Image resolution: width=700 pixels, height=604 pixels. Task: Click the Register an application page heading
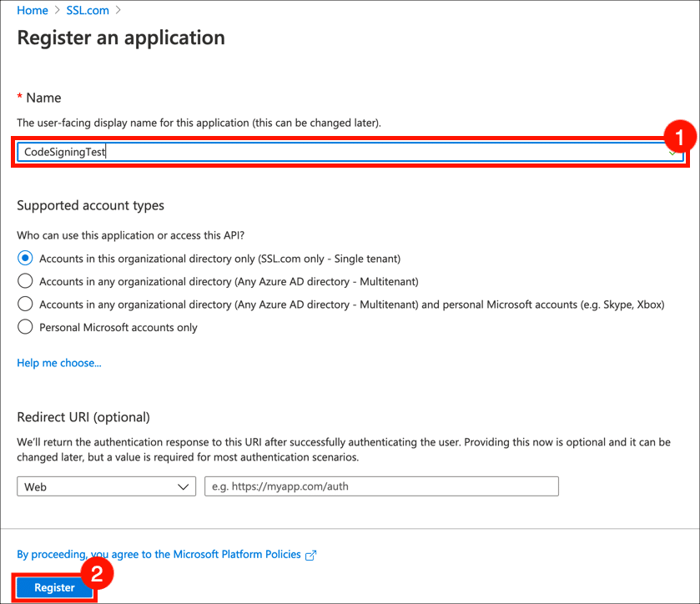(121, 38)
